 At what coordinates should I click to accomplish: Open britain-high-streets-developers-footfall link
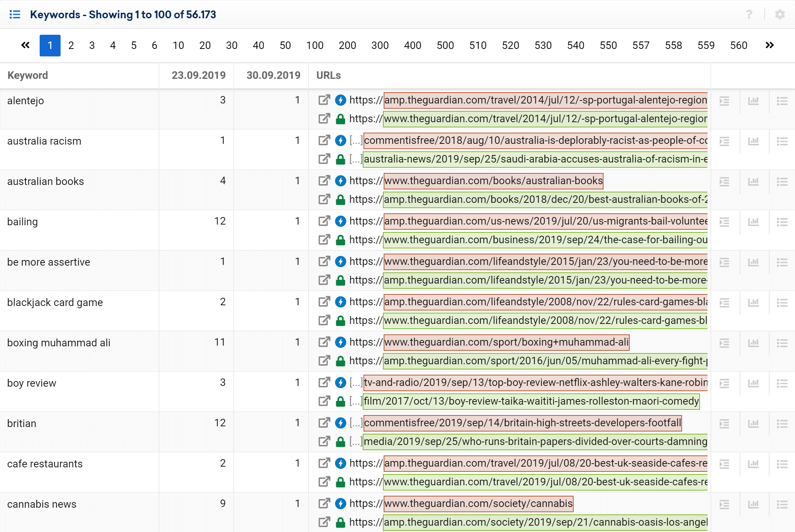point(522,423)
